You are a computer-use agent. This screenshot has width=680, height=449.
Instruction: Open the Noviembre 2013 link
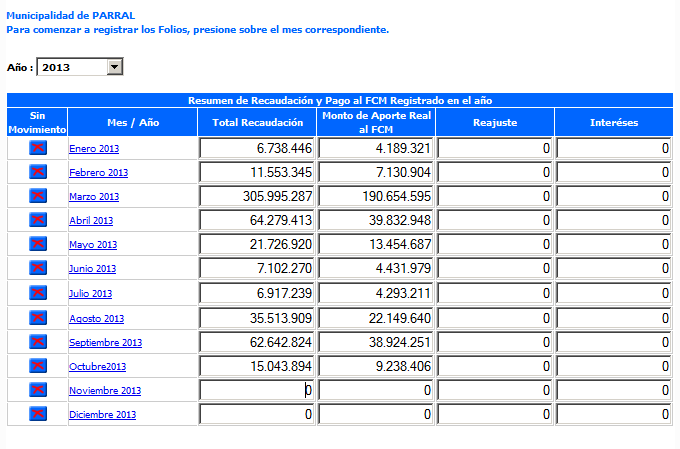(105, 390)
